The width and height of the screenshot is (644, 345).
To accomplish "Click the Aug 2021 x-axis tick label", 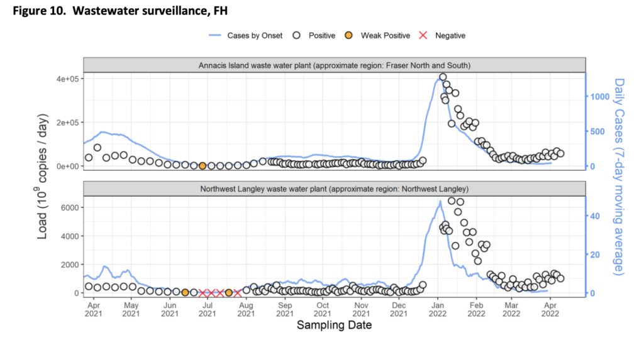I will [x=247, y=309].
